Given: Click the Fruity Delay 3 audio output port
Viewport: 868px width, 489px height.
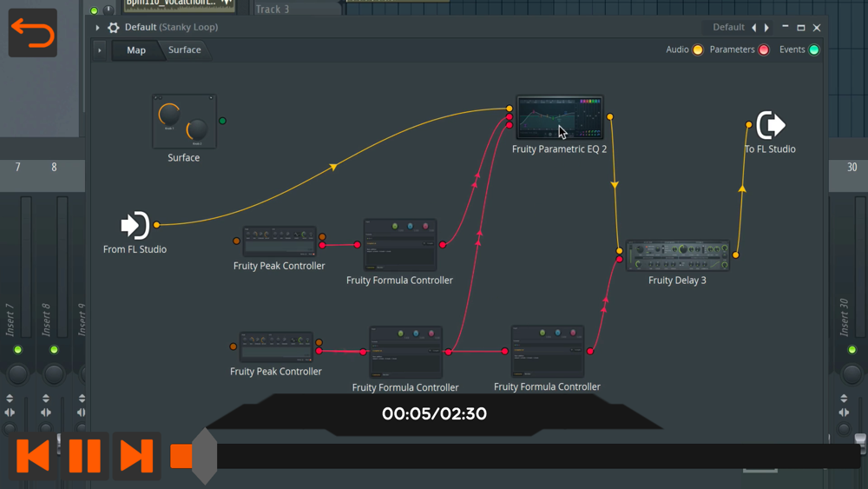Looking at the screenshot, I should (x=736, y=255).
